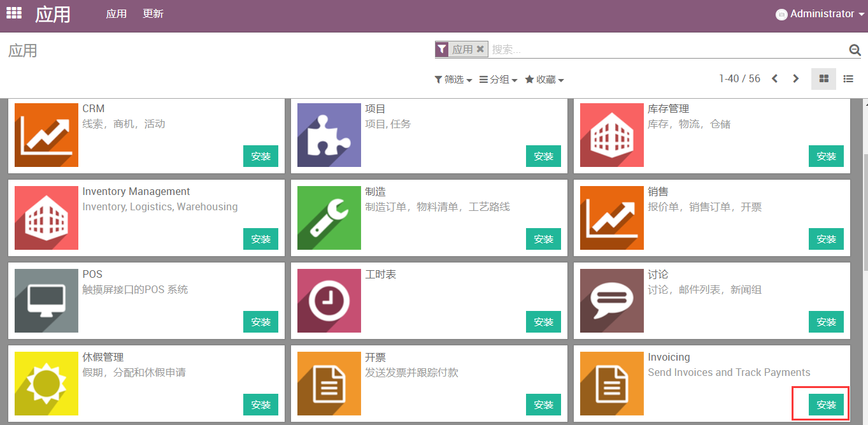Click the 讨论 speech bubble icon
This screenshot has height=425, width=868.
[x=612, y=301]
